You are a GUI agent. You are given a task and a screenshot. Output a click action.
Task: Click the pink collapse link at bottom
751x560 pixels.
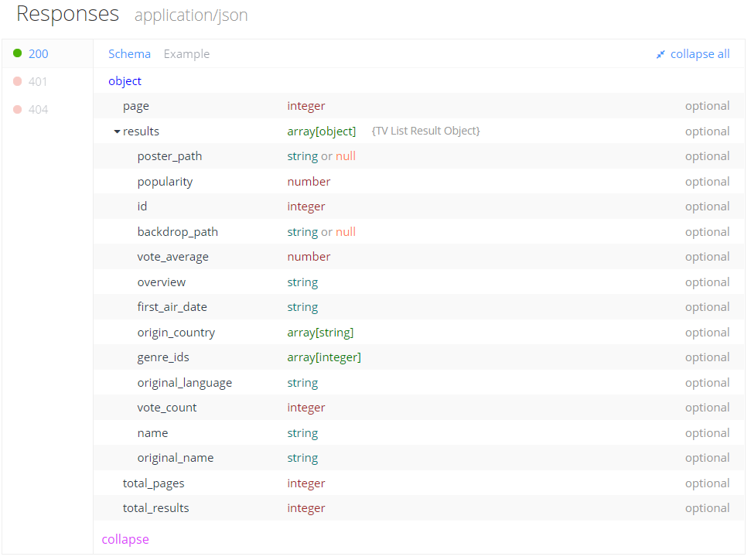(125, 539)
